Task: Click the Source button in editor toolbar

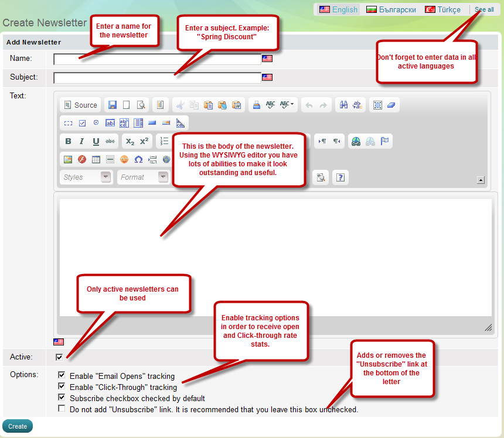Action: (x=80, y=105)
